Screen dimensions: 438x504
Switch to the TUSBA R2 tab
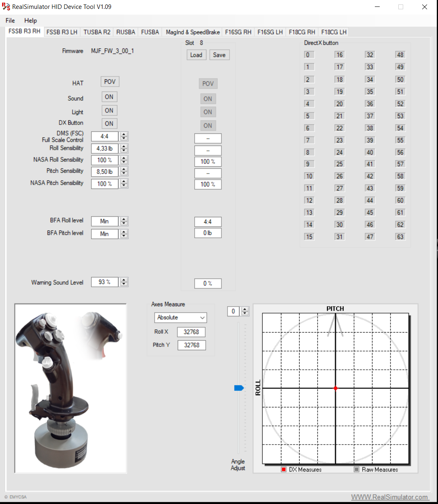tap(97, 32)
